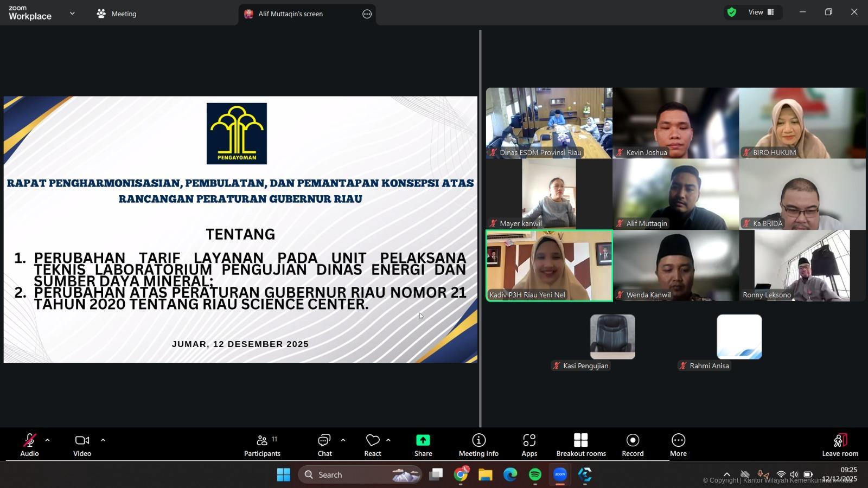This screenshot has height=488, width=868.
Task: Open the More options menu
Action: tap(678, 444)
